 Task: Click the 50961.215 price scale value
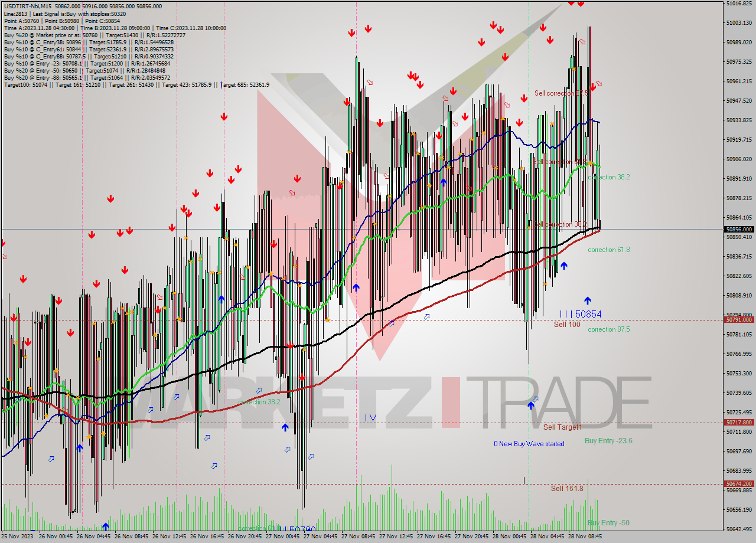coord(738,81)
